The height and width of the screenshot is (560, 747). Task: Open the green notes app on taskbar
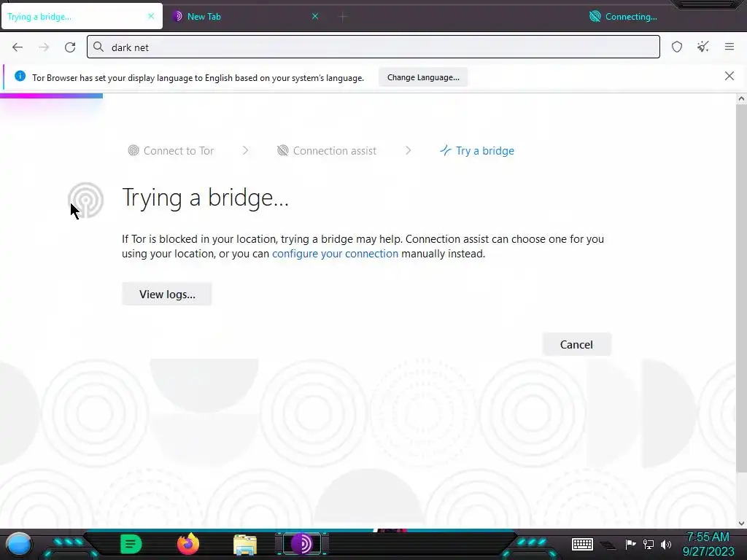click(x=131, y=544)
